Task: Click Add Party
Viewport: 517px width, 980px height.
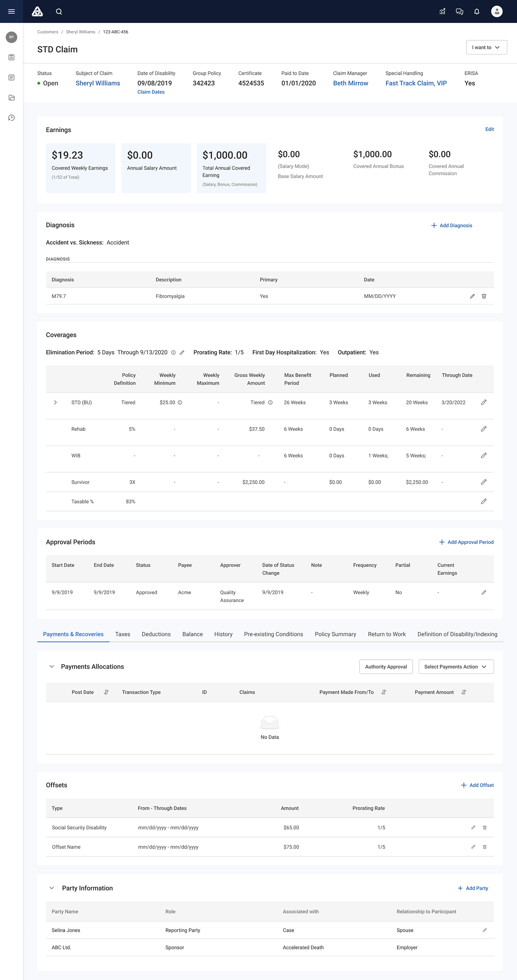Action: tap(473, 888)
